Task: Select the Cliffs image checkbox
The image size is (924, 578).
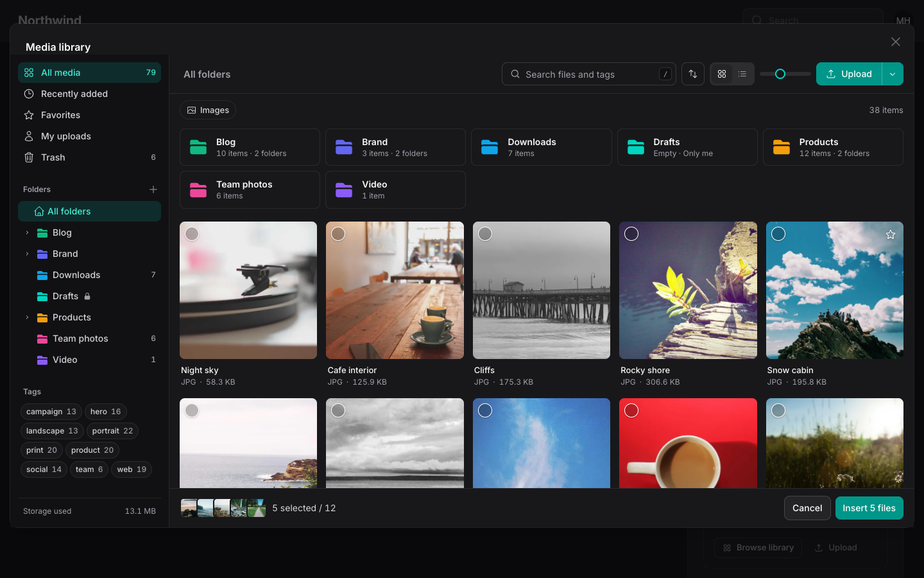Action: tap(485, 234)
